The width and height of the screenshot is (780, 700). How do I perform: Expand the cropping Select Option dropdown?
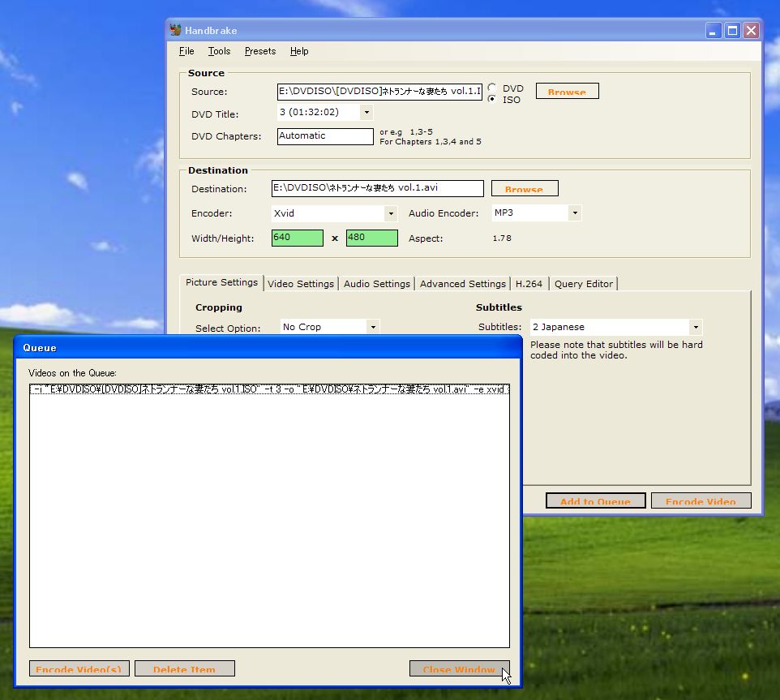point(373,327)
